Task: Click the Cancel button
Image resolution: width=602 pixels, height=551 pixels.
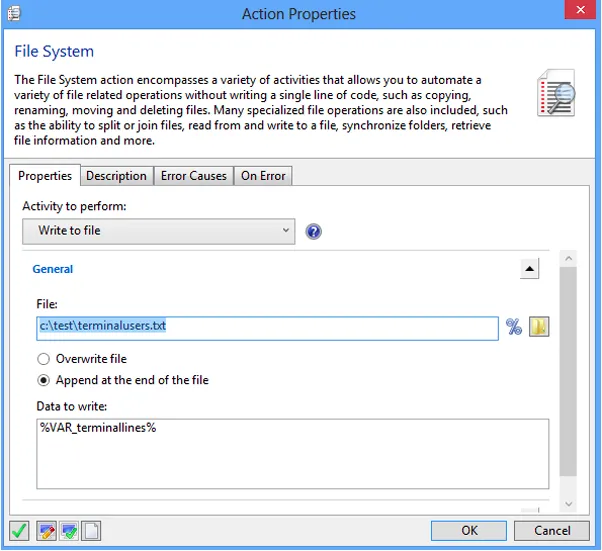Action: click(552, 531)
